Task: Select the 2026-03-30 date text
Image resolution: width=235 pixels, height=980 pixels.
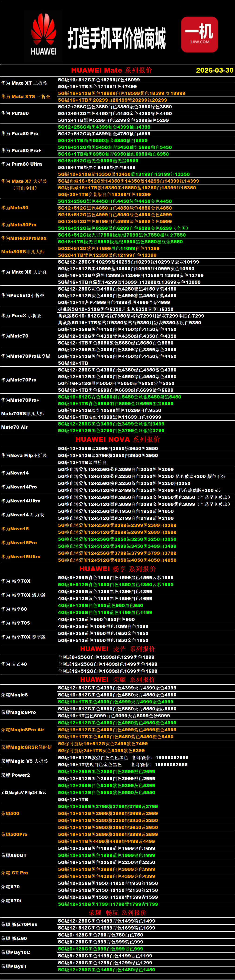Action: click(x=215, y=70)
